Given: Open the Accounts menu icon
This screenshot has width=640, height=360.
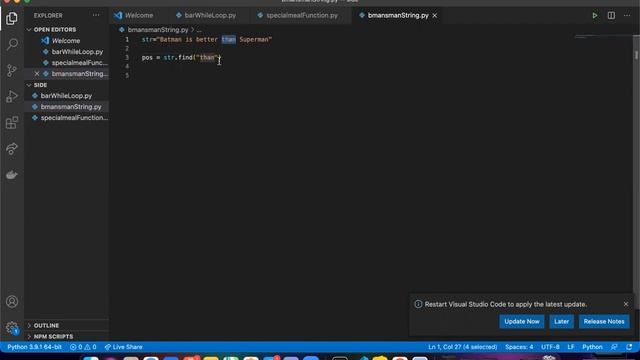Looking at the screenshot, I should click(12, 302).
